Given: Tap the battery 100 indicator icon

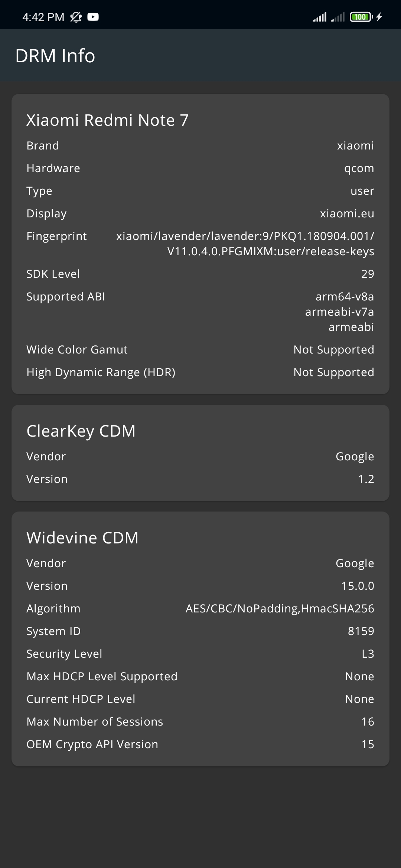Looking at the screenshot, I should [361, 17].
